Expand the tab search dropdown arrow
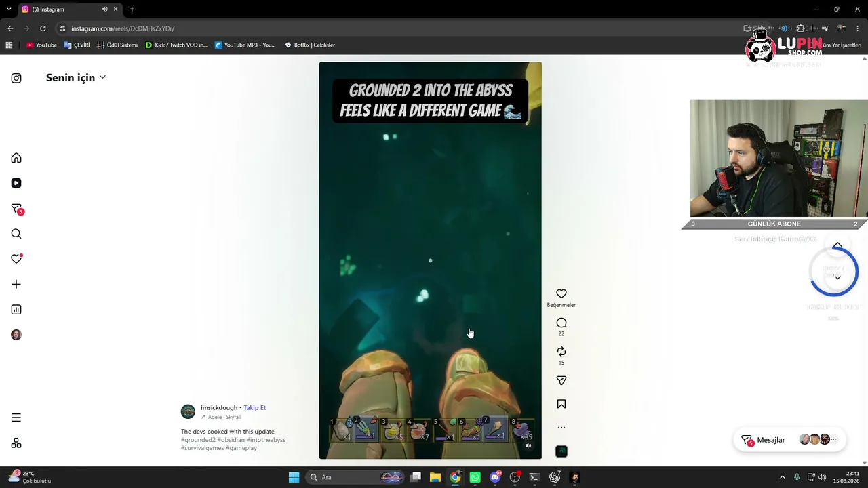This screenshot has width=868, height=488. pos(9,9)
